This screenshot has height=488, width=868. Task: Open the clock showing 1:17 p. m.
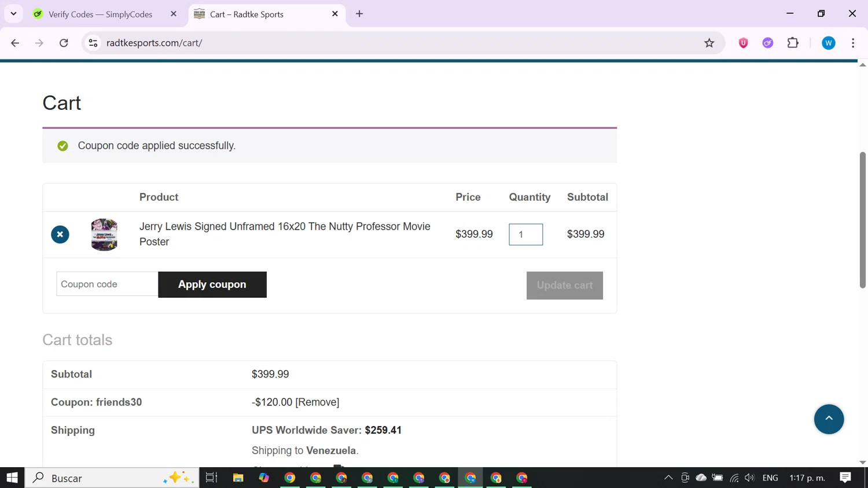tap(807, 478)
